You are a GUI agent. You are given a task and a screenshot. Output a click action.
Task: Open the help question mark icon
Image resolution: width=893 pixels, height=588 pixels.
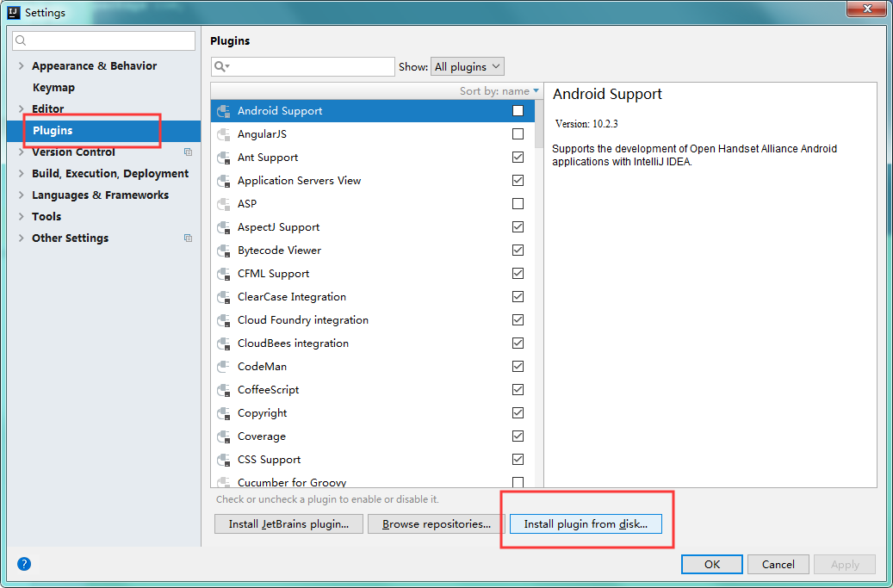pos(24,564)
